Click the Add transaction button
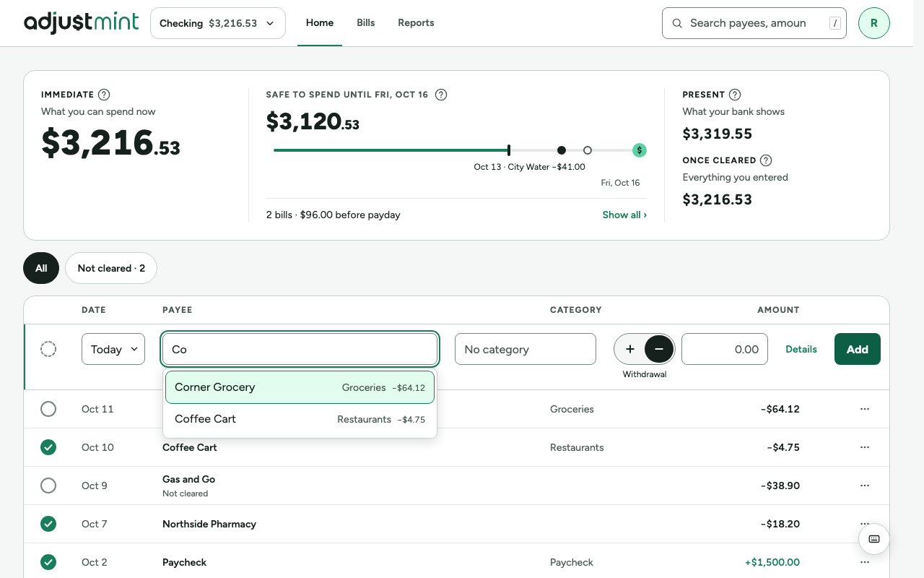This screenshot has width=924, height=578. click(858, 349)
